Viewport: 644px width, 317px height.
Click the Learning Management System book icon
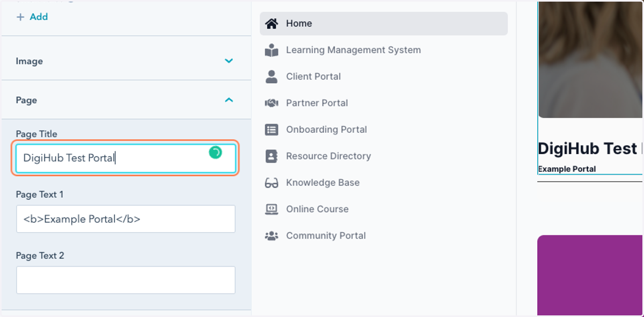pyautogui.click(x=272, y=50)
